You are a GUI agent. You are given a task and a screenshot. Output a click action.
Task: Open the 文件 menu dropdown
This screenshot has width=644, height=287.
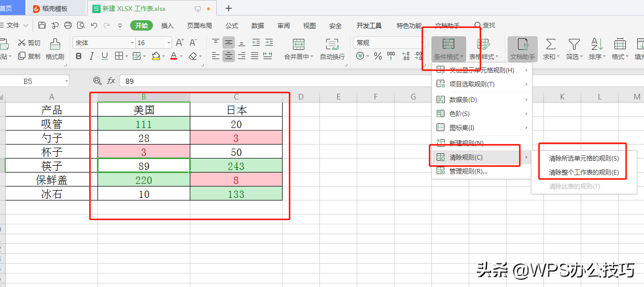[x=17, y=25]
